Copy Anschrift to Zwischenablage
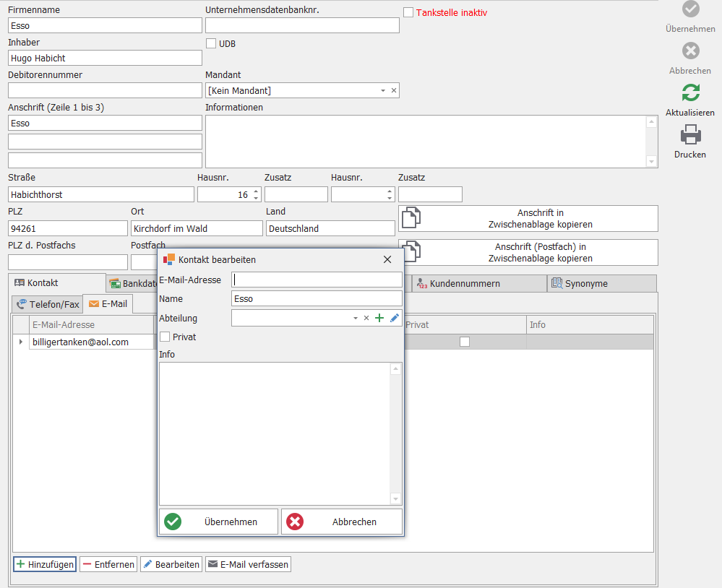 pyautogui.click(x=528, y=218)
